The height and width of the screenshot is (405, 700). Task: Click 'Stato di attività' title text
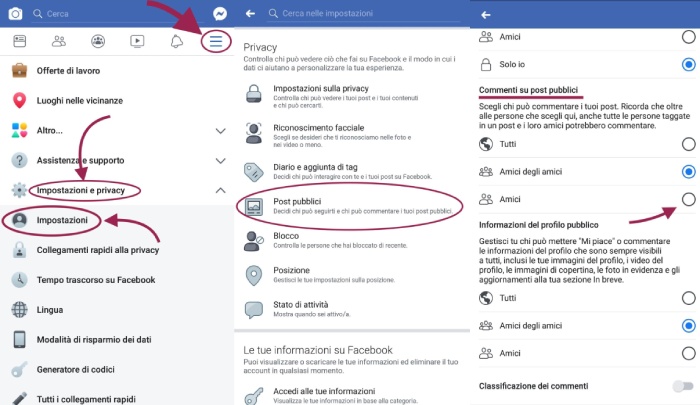300,305
